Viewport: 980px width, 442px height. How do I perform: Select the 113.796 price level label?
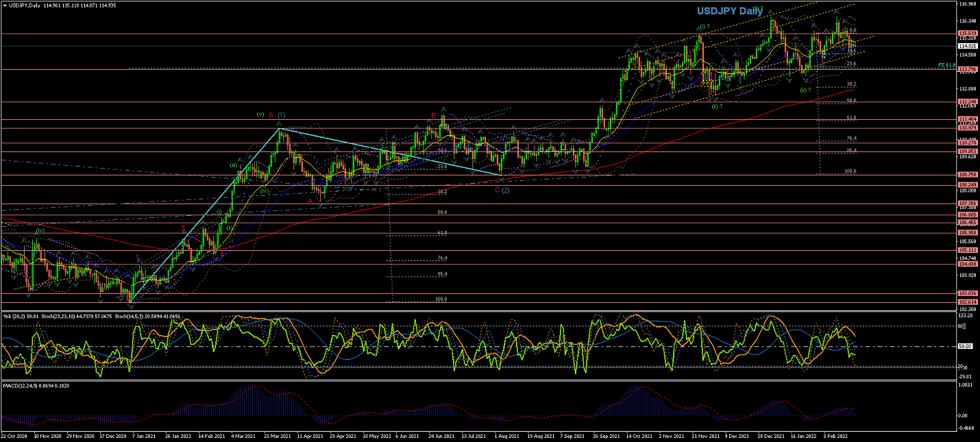click(967, 69)
